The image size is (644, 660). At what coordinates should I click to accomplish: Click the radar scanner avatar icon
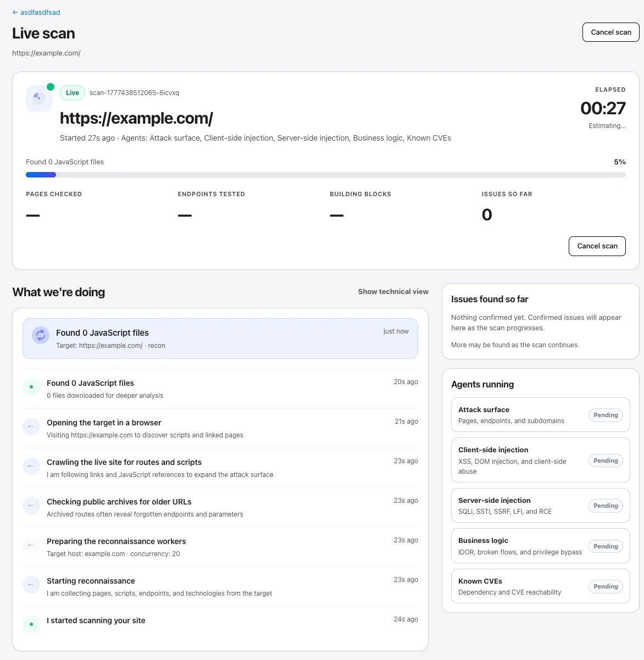[x=38, y=98]
